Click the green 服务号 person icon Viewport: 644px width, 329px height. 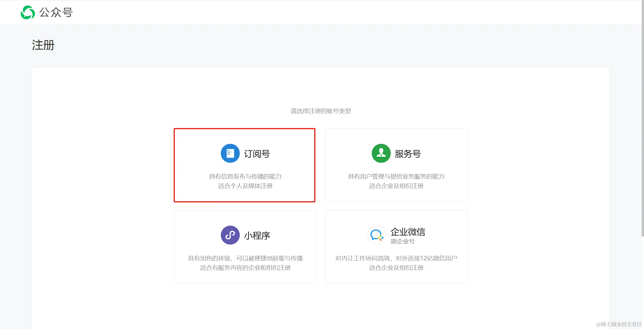(381, 153)
